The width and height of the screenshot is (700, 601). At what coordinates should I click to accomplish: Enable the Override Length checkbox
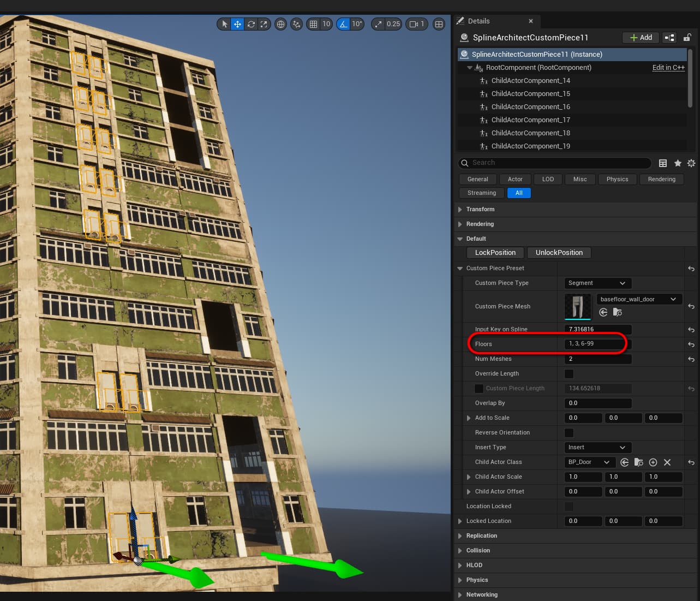point(569,374)
